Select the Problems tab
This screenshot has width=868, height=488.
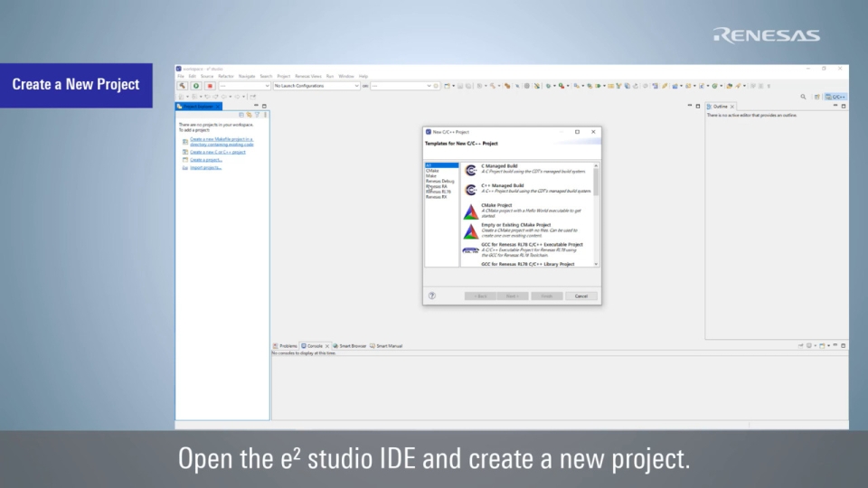(285, 346)
